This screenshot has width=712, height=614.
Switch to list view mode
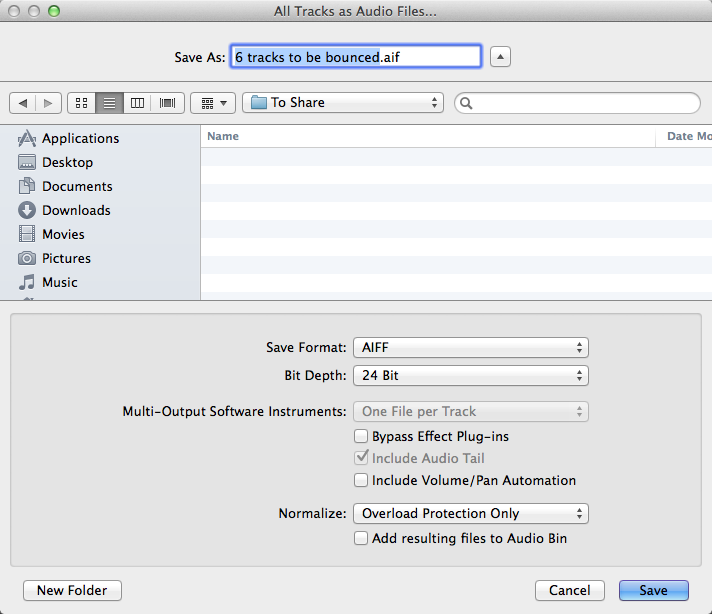tap(110, 103)
